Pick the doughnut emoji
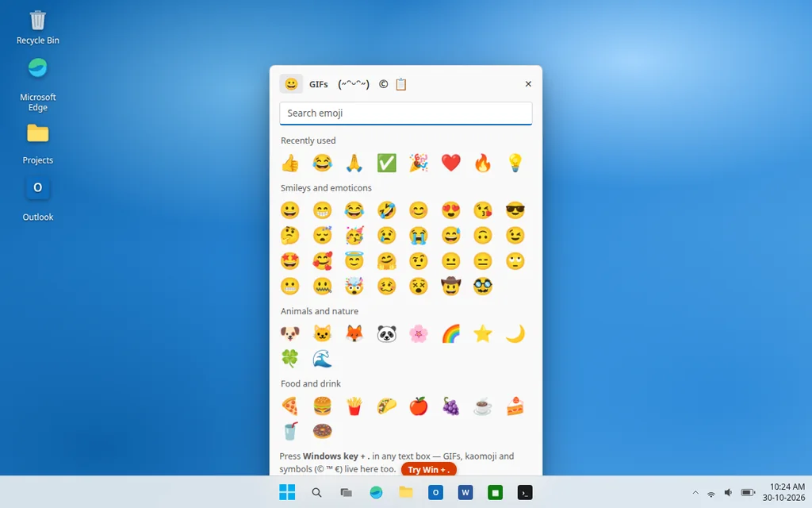 coord(322,431)
